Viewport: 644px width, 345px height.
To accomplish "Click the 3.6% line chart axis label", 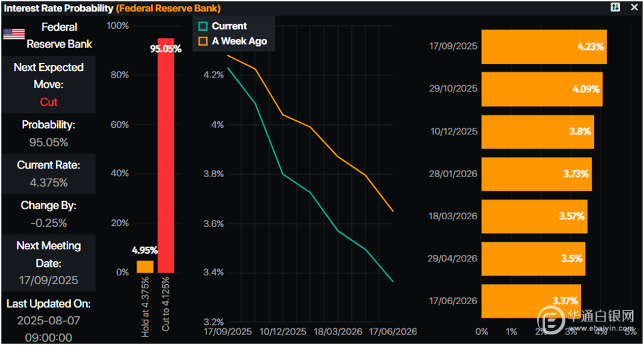I will pyautogui.click(x=214, y=224).
